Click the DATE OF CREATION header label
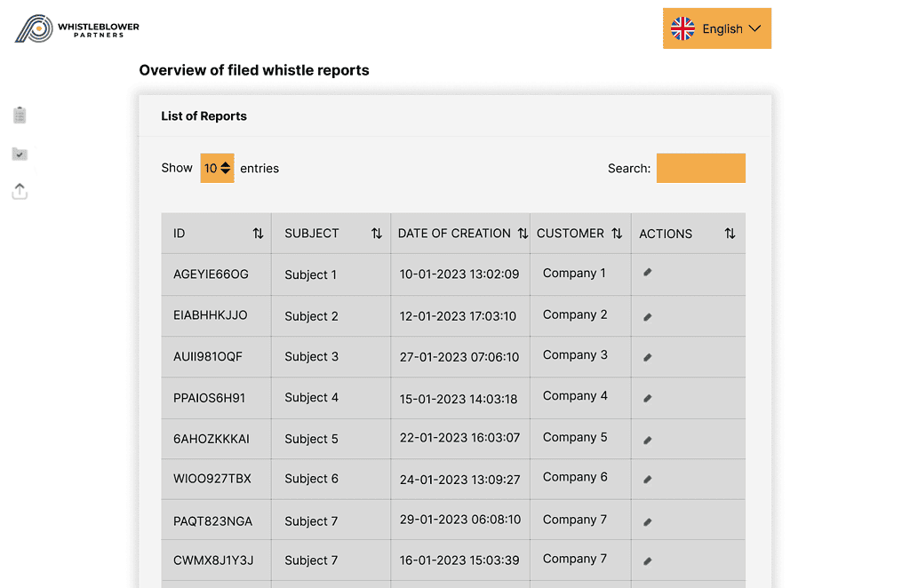 click(x=454, y=233)
